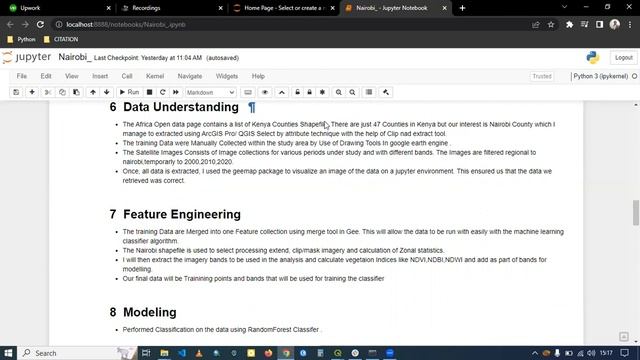640x360 pixels.
Task: Run the selected cell
Action: tap(129, 92)
